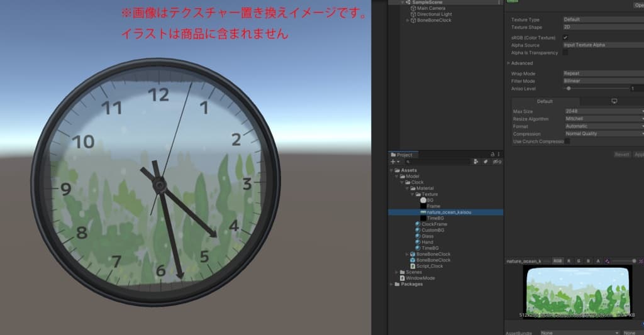
Task: Click the search by label icon in Project panel
Action: click(486, 162)
